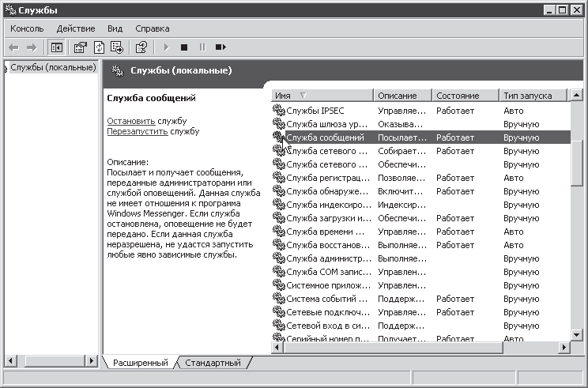Image resolution: width=588 pixels, height=388 pixels.
Task: Open the Действие menu
Action: [x=76, y=28]
